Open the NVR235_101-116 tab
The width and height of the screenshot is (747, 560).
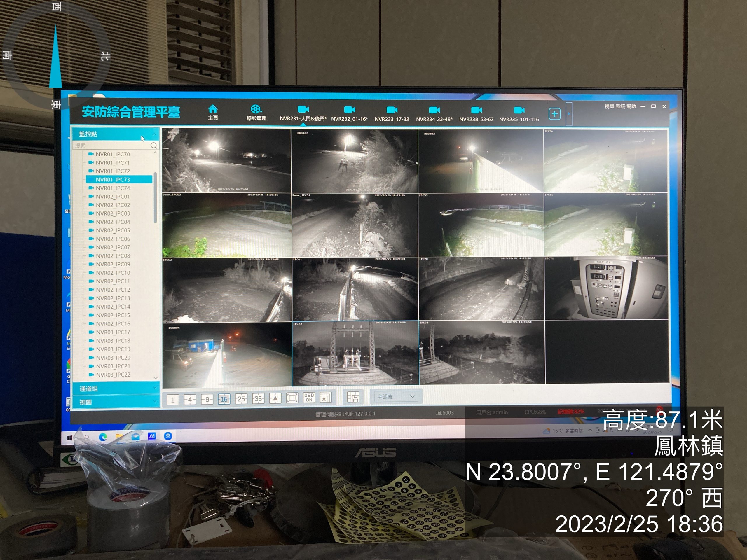(x=519, y=114)
